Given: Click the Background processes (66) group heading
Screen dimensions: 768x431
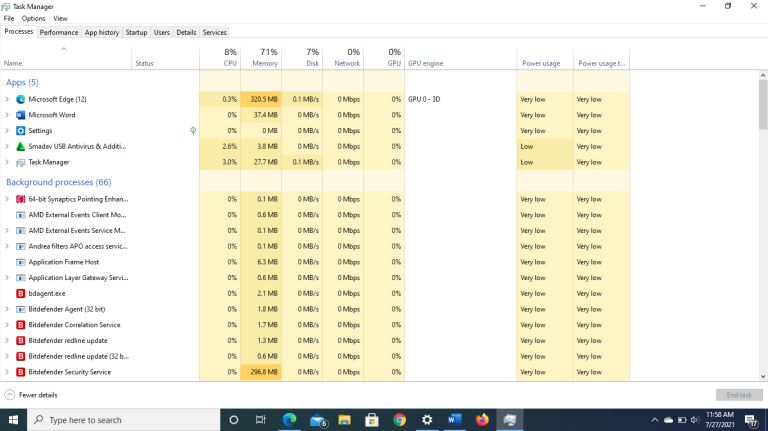Looking at the screenshot, I should (59, 182).
